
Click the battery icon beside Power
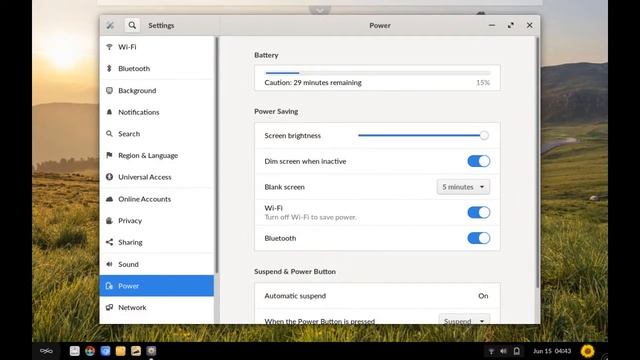pos(109,286)
